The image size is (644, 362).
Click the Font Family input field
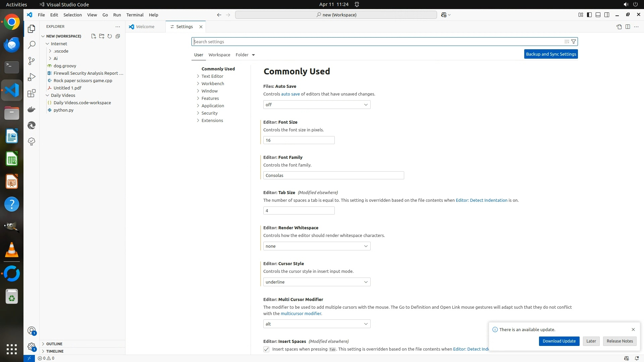tap(333, 175)
